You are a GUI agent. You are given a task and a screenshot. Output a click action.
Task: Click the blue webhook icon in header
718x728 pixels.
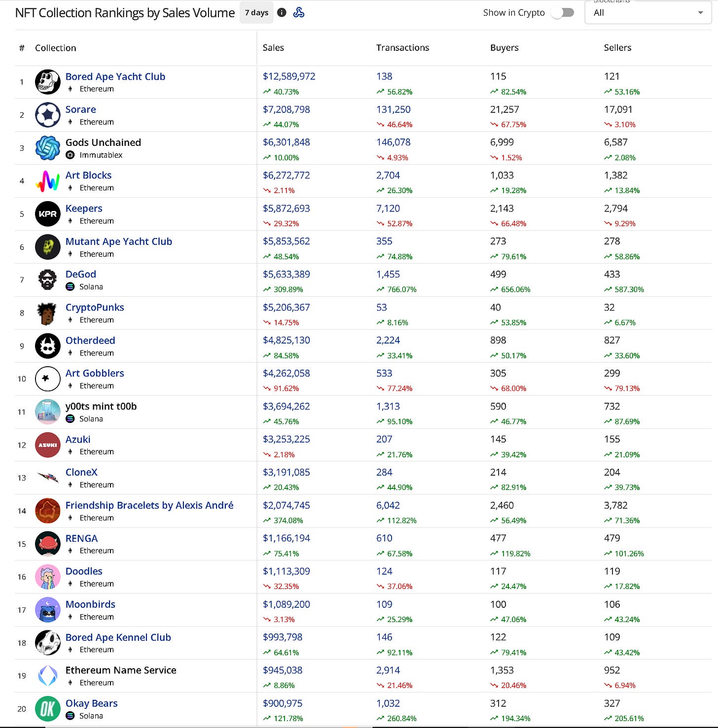click(299, 12)
